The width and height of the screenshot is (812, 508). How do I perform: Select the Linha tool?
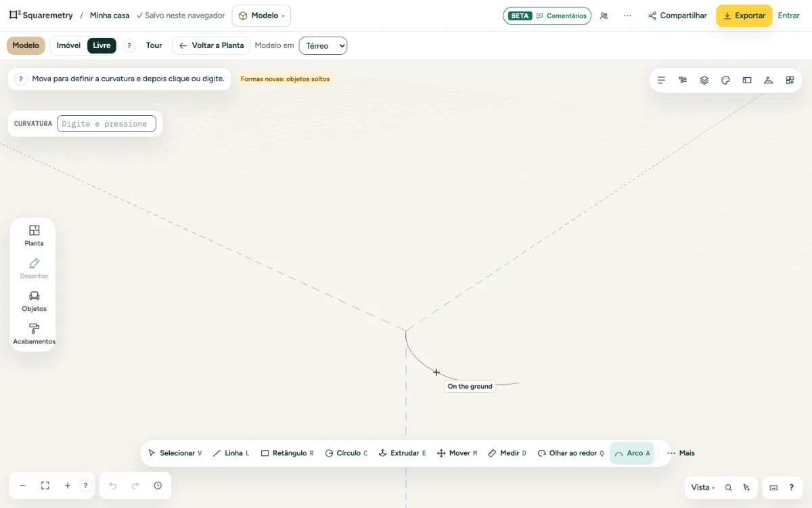[x=231, y=453]
